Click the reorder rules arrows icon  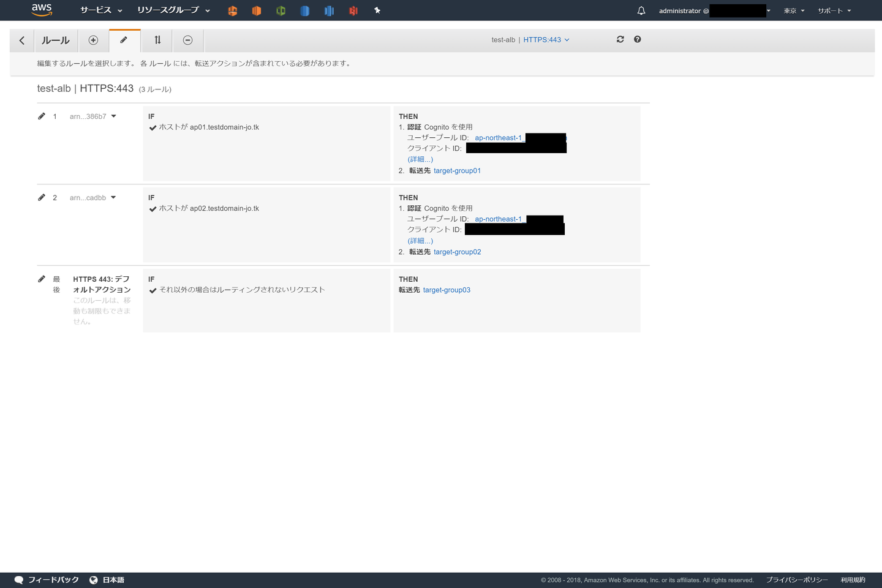click(157, 40)
